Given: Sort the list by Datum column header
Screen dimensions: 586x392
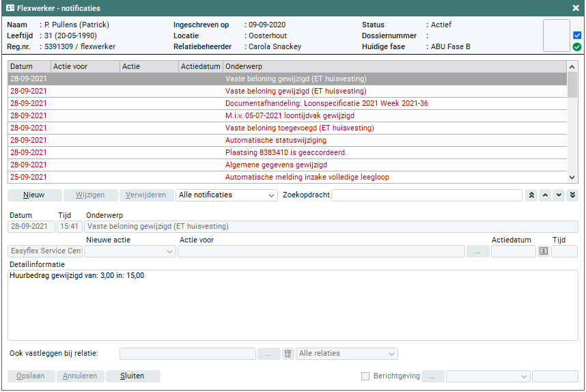Looking at the screenshot, I should (29, 67).
